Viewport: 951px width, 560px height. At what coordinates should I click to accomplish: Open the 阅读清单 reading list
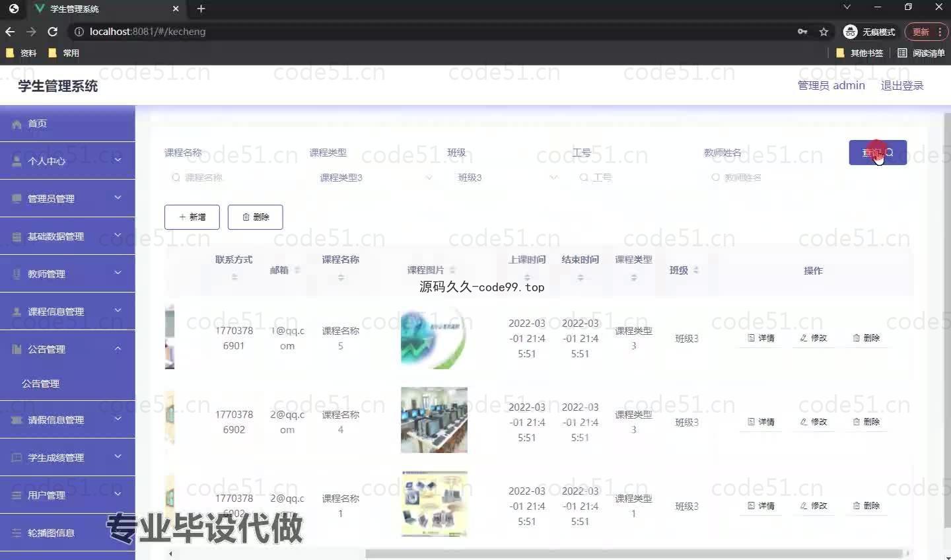921,53
